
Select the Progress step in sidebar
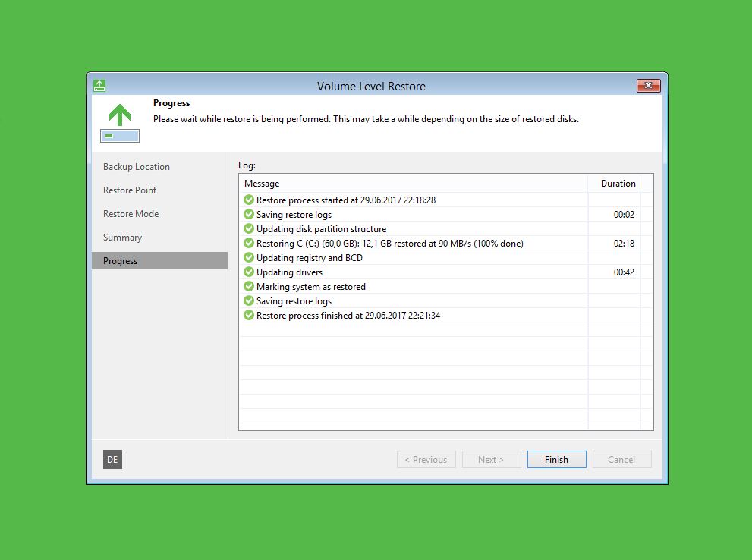[121, 261]
